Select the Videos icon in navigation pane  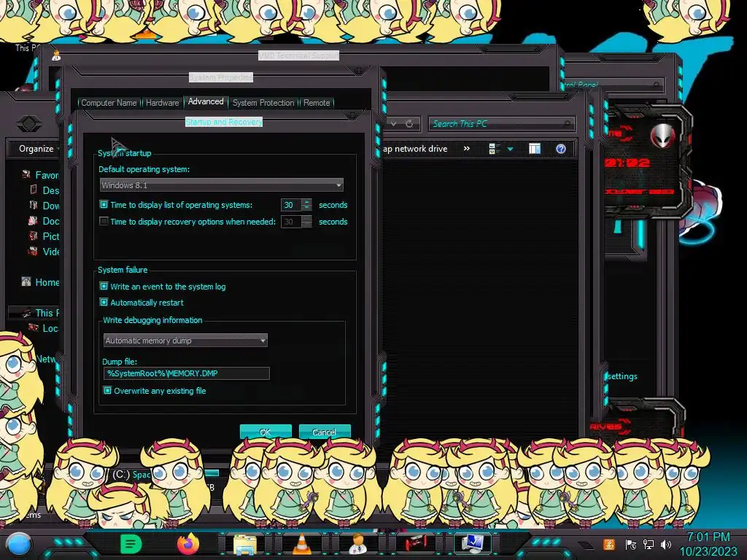[33, 251]
